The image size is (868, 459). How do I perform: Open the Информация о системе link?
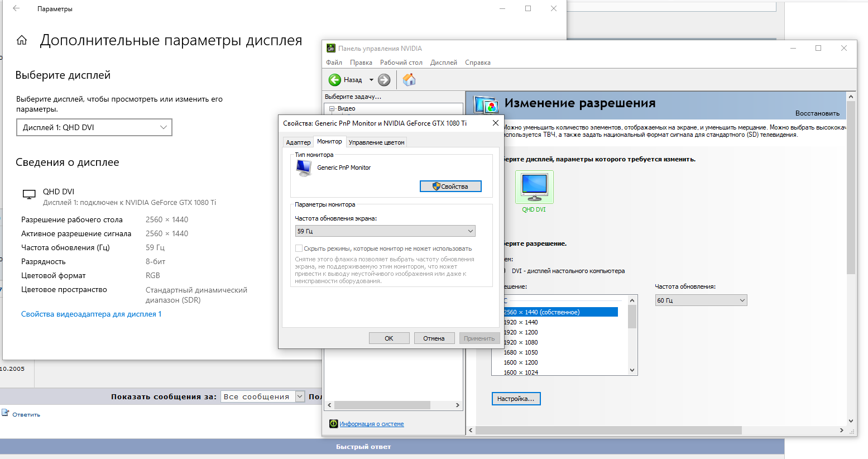click(x=372, y=424)
